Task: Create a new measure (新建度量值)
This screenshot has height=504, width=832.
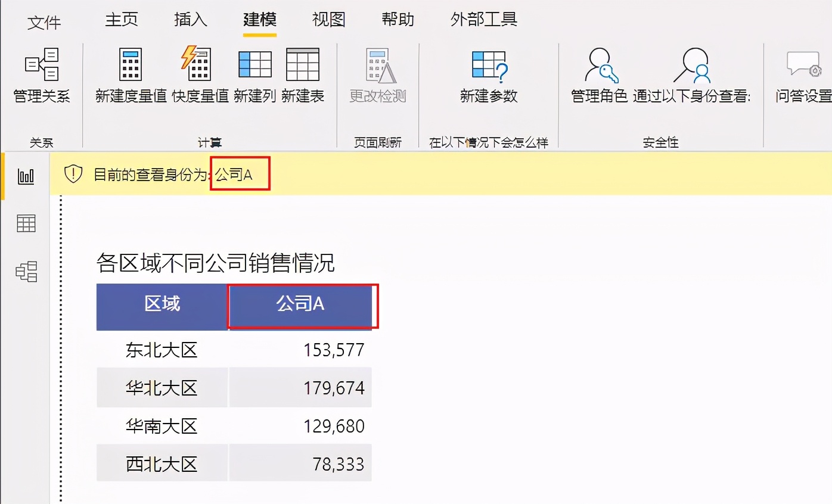Action: [131, 76]
